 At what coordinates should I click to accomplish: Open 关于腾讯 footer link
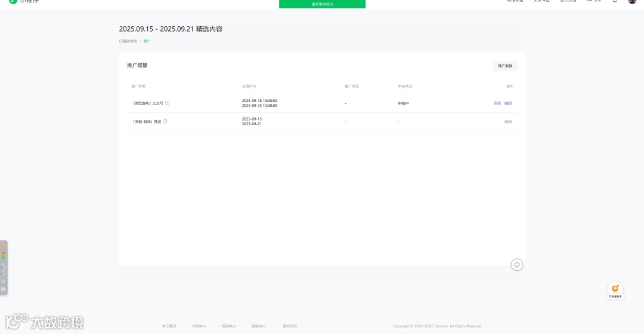pyautogui.click(x=169, y=326)
